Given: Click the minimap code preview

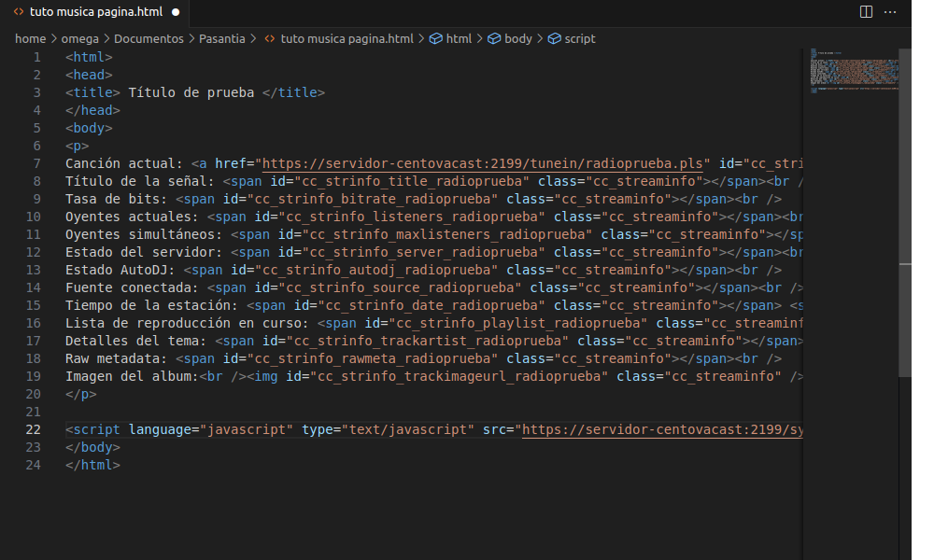Looking at the screenshot, I should point(854,72).
